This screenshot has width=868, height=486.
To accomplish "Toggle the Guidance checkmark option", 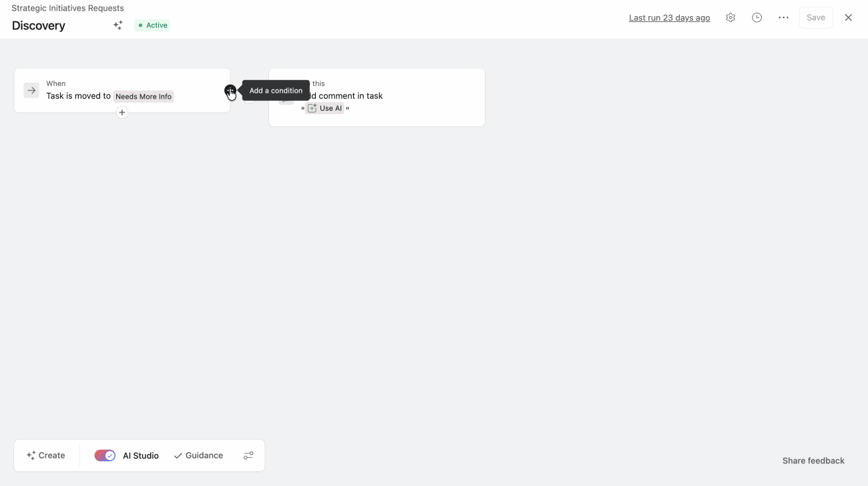I will coord(198,455).
